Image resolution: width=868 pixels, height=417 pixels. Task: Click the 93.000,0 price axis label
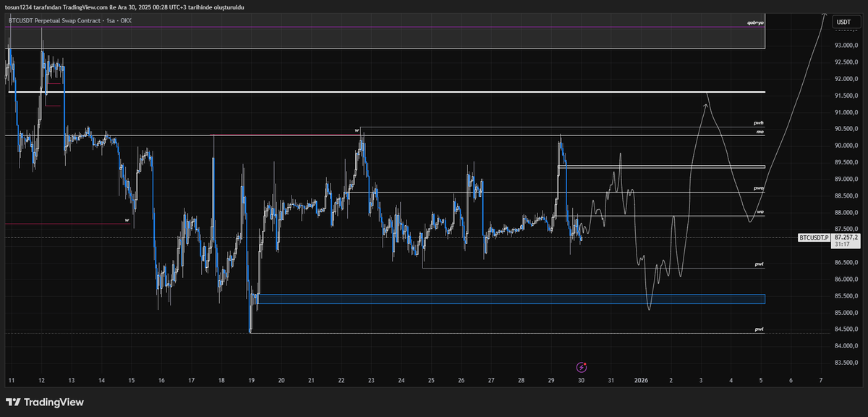(846, 45)
